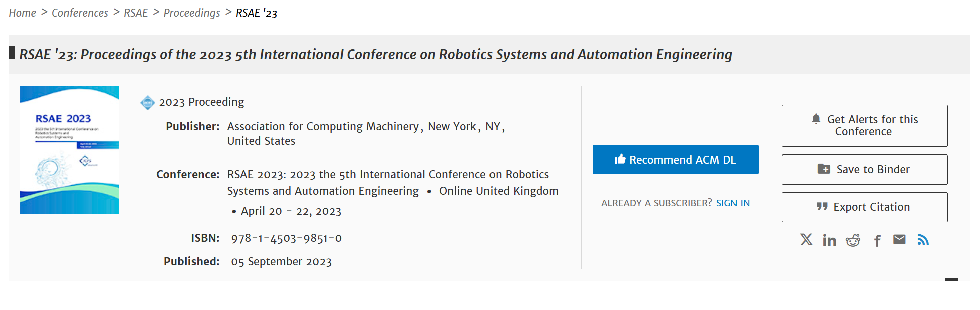Screen dimensions: 980x310
Task: Follow the SIGN IN link
Action: click(732, 203)
